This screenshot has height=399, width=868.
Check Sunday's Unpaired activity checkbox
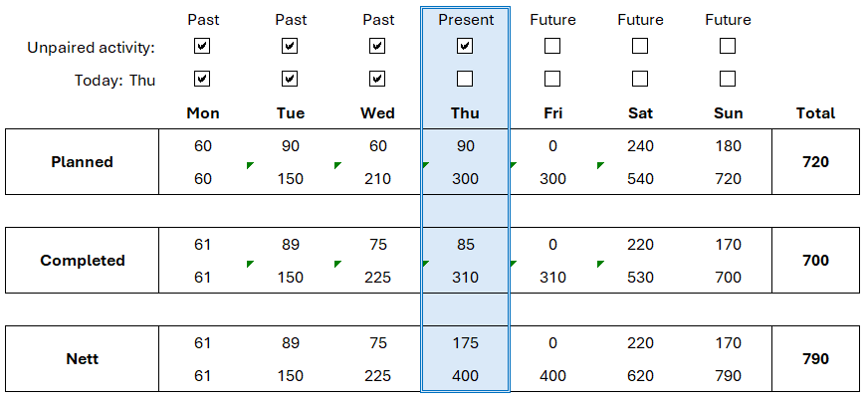(x=728, y=46)
